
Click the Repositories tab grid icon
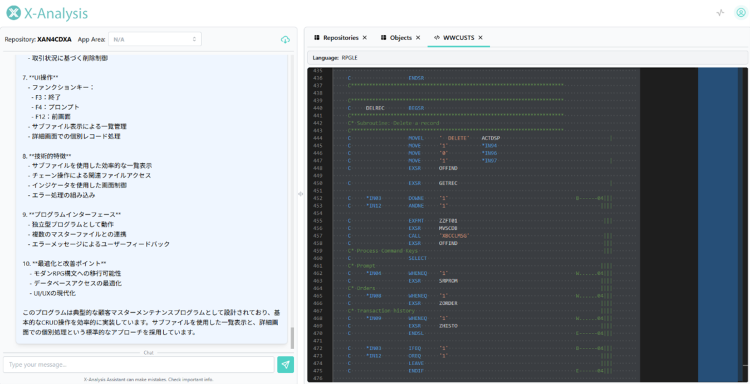[x=317, y=37]
